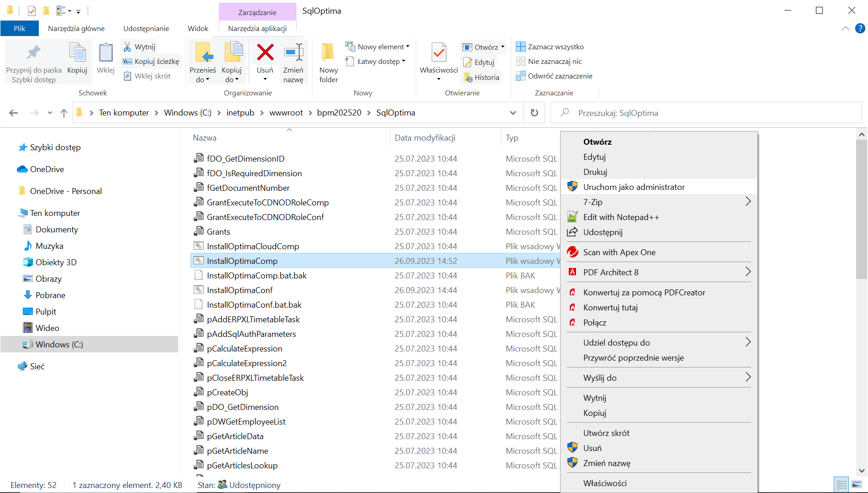Viewport: 868px width, 493px height.
Task: Select Sieć in the navigation pane
Action: click(37, 366)
